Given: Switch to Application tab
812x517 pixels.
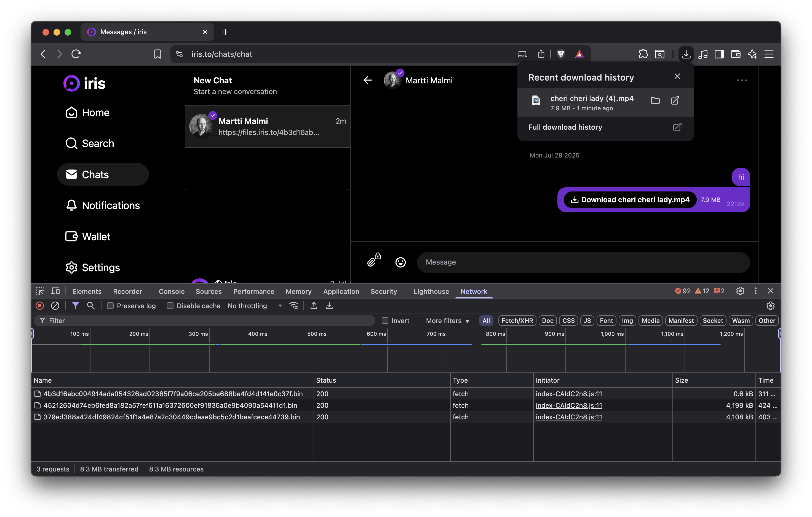Looking at the screenshot, I should (x=341, y=291).
